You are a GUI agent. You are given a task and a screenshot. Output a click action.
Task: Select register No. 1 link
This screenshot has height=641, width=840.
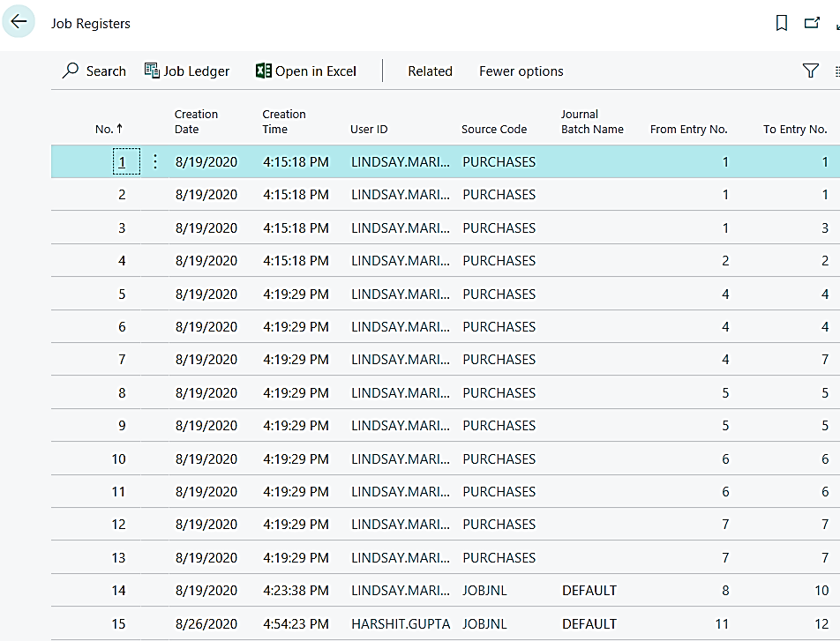pyautogui.click(x=123, y=161)
